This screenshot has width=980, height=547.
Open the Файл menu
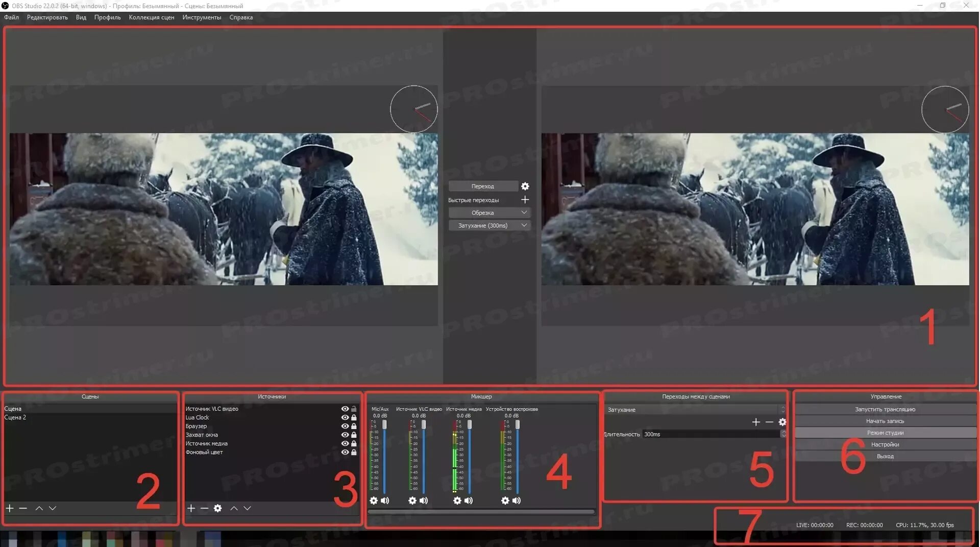[11, 17]
